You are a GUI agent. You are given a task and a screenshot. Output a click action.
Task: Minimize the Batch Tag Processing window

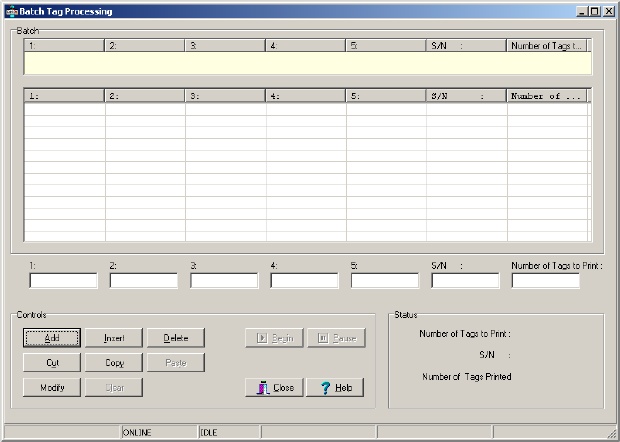click(582, 11)
